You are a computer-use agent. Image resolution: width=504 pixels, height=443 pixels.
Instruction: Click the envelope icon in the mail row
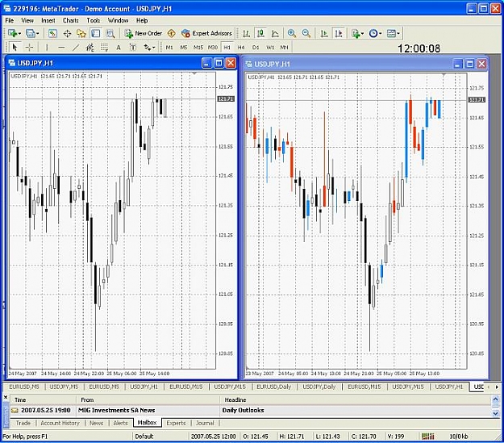tap(15, 410)
